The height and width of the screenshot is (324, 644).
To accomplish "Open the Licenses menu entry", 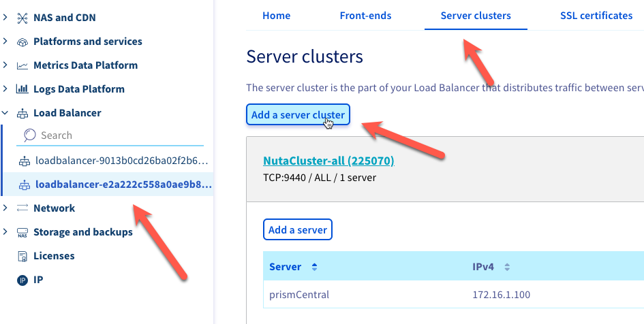I will pos(54,256).
